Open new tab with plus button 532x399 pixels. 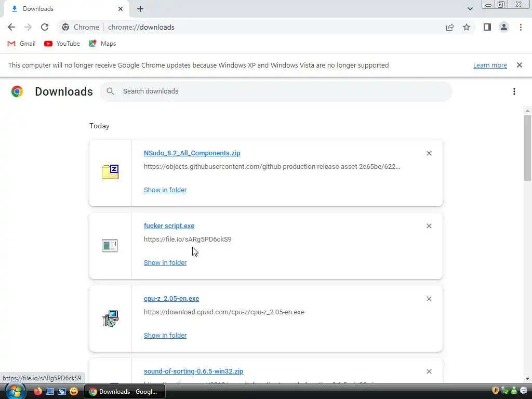140,9
